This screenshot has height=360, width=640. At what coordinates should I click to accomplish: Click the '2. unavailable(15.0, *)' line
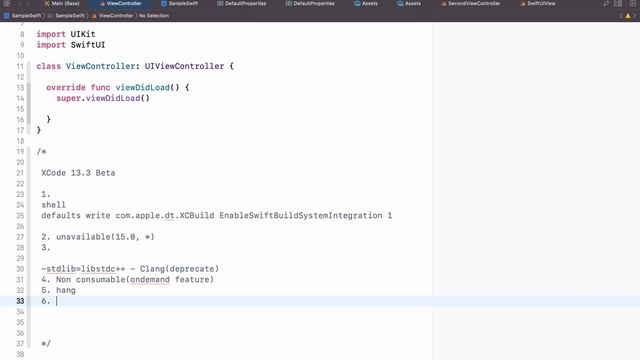[98, 237]
